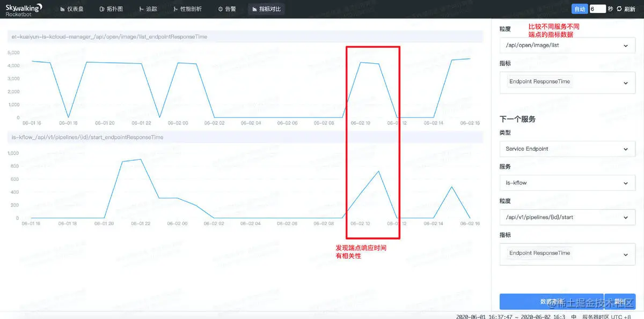Click the 秒 seconds unit label
Image resolution: width=644 pixels, height=319 pixels.
point(611,9)
